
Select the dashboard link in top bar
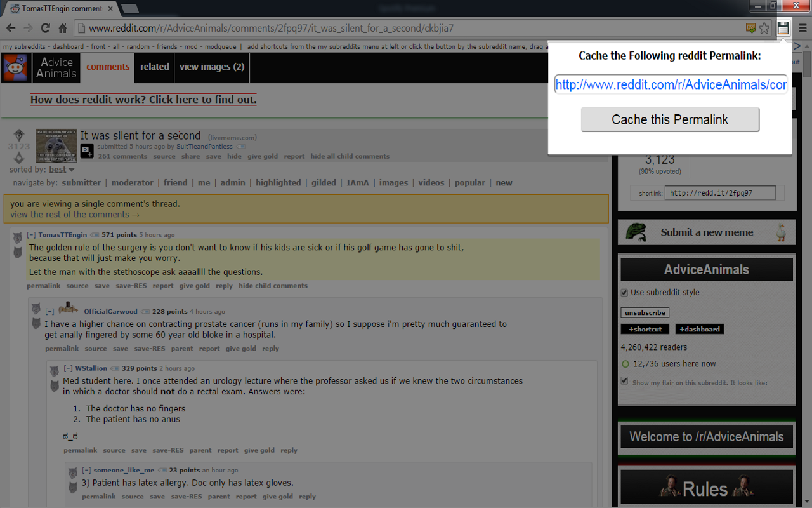[68, 46]
